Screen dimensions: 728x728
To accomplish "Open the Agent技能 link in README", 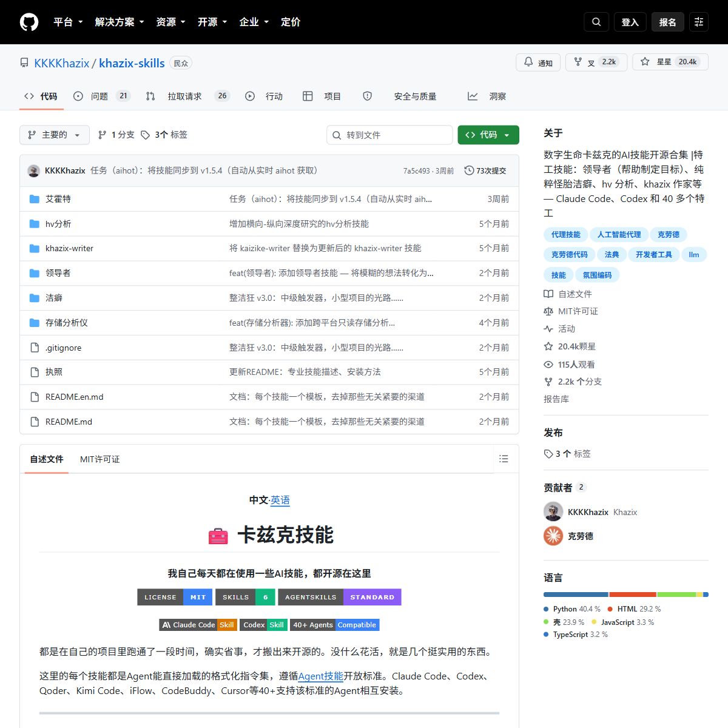I will coord(320,676).
